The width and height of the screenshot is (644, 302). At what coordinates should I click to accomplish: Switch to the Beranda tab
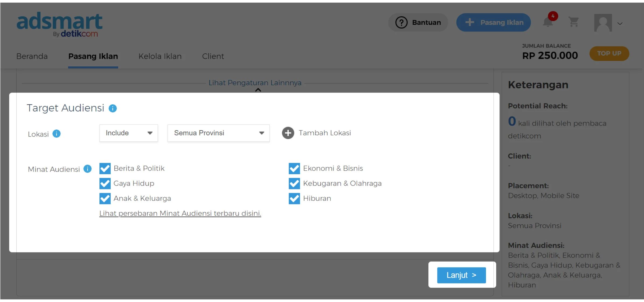click(x=32, y=56)
